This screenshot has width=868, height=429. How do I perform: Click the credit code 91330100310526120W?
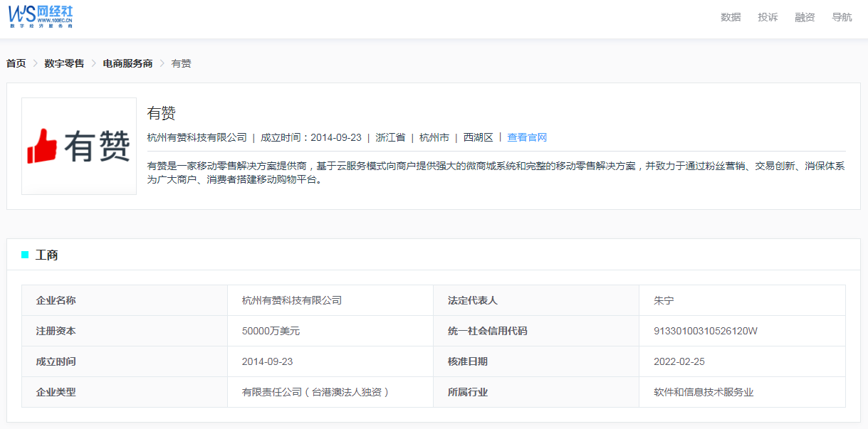(705, 331)
